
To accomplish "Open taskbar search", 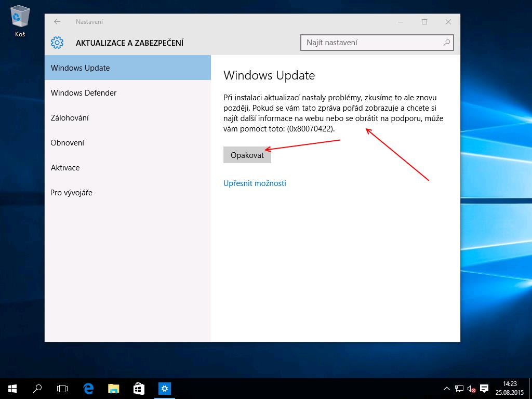I will (37, 388).
